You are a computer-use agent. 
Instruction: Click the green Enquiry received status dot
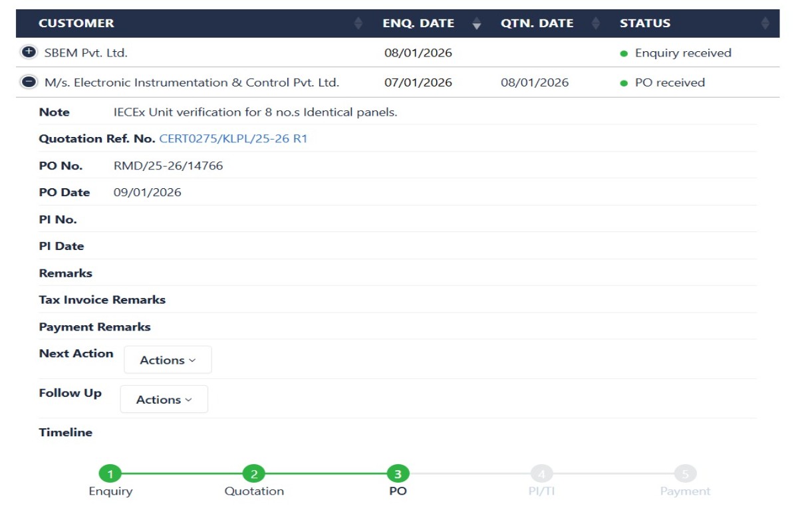[x=624, y=53]
